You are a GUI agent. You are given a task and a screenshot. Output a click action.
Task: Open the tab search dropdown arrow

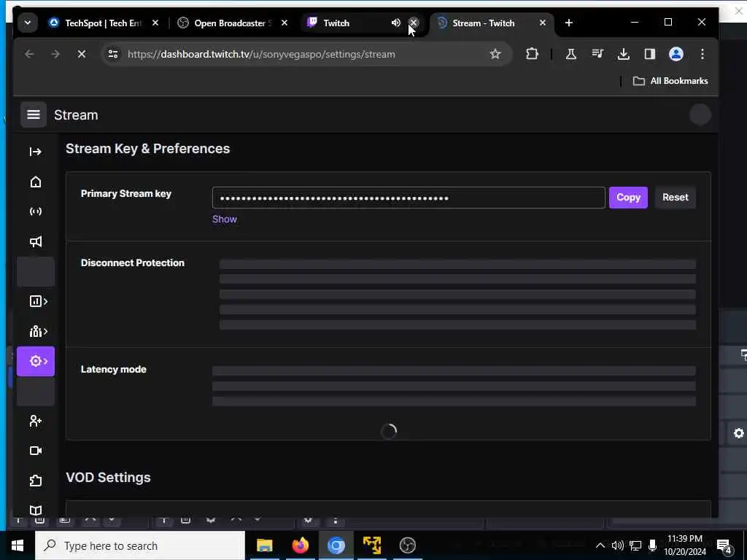tap(28, 23)
